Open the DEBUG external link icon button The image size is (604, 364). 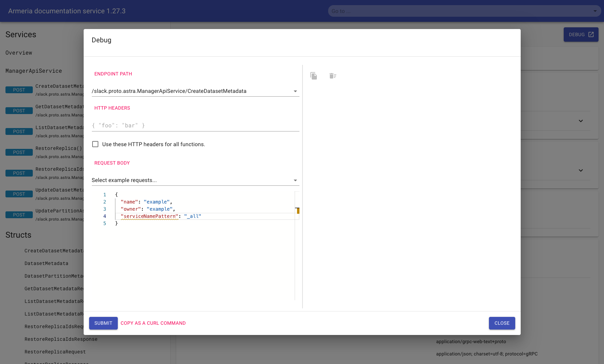coord(581,34)
